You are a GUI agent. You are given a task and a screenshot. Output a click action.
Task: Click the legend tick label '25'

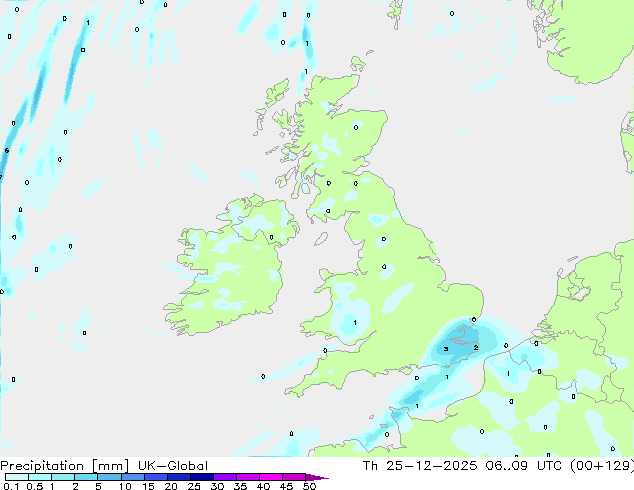pos(194,486)
